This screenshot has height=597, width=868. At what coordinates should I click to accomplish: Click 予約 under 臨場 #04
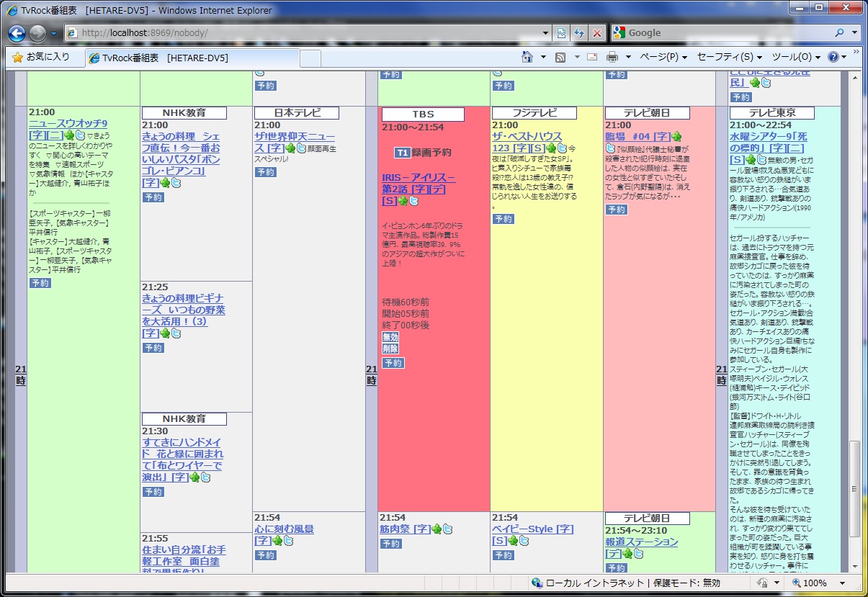pos(617,210)
